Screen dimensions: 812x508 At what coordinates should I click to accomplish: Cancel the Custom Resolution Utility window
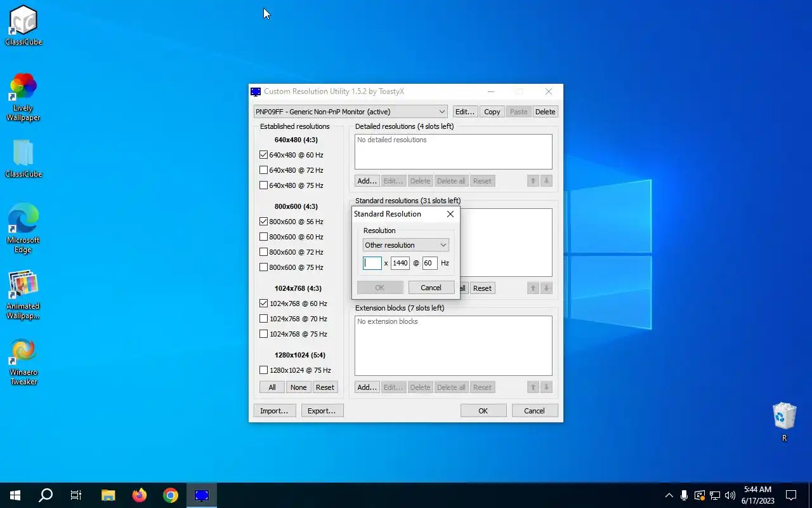[x=535, y=411]
